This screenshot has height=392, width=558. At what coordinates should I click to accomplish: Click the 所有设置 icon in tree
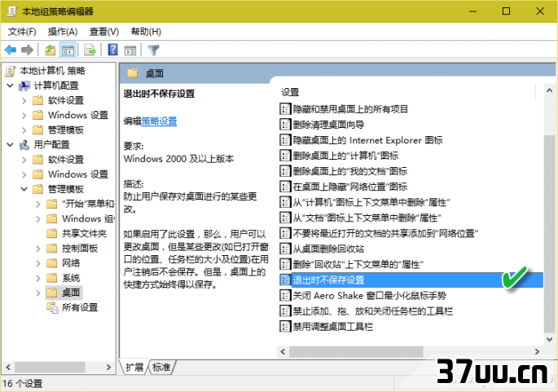click(52, 307)
